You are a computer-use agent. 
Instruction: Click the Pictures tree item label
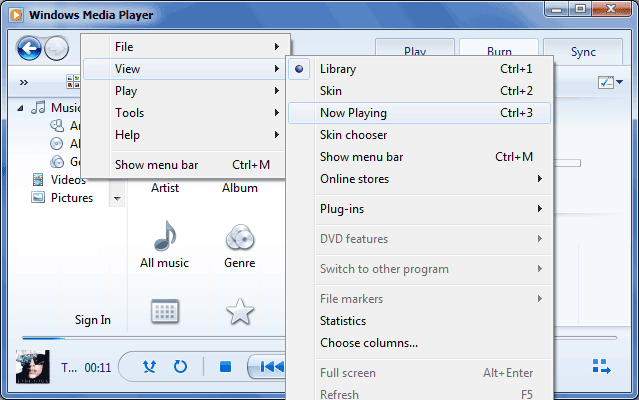pyautogui.click(x=72, y=198)
